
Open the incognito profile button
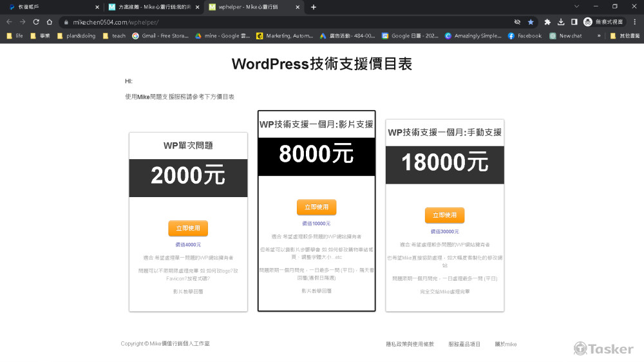pos(604,22)
